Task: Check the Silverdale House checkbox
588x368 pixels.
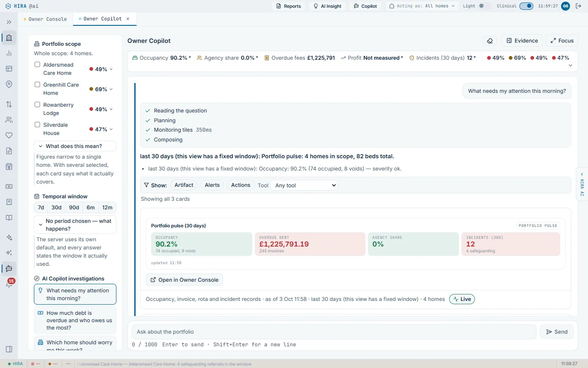Action: tap(37, 125)
